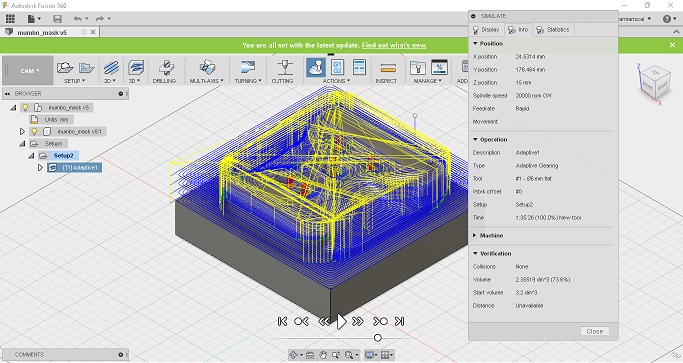Viewport: 683px width, 363px height.
Task: Collapse the BROWSER panel arrows
Action: coord(7,94)
